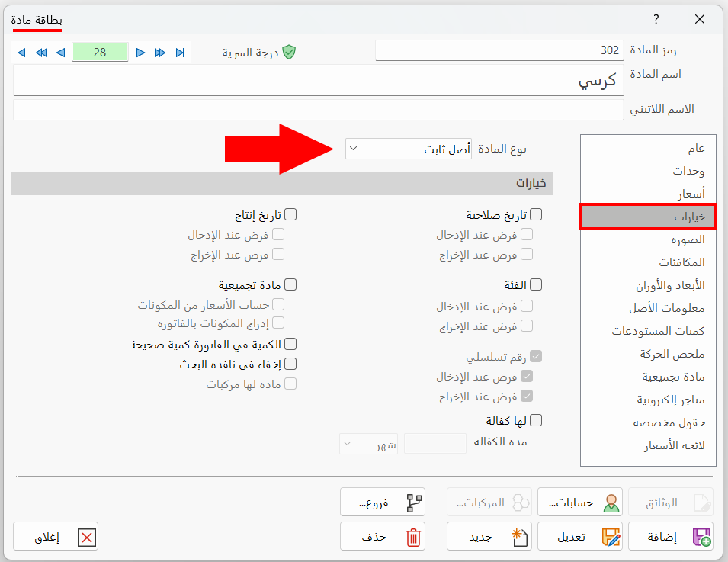This screenshot has width=728, height=562.
Task: Click the empty Latin name field
Action: tap(318, 110)
